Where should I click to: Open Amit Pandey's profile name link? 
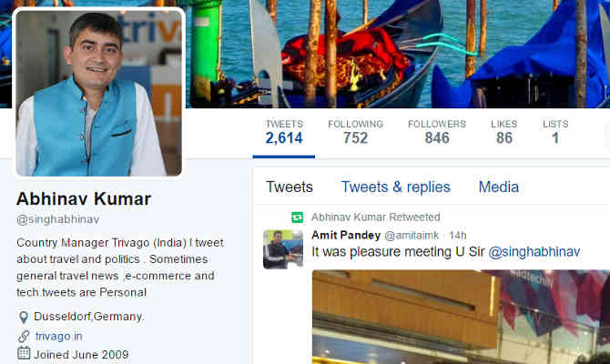pos(346,235)
